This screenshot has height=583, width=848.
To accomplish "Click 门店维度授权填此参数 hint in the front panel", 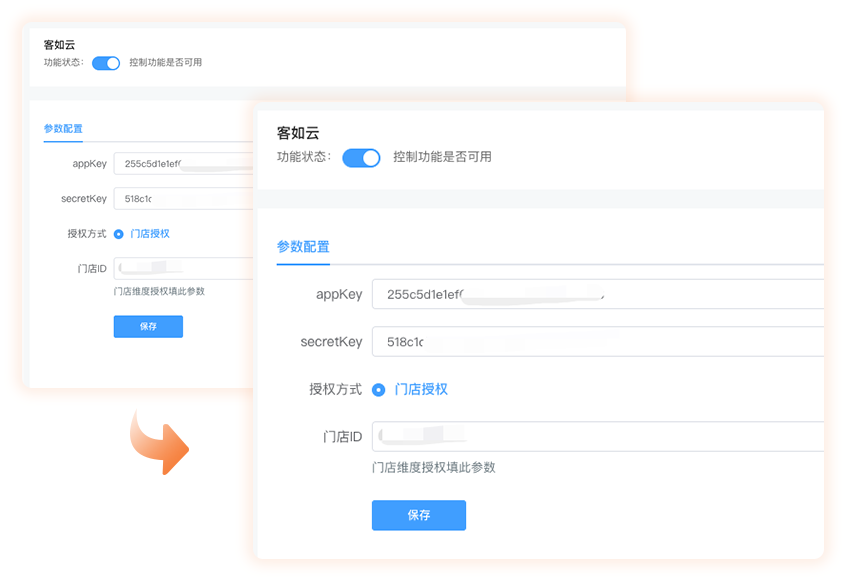I will click(x=434, y=467).
